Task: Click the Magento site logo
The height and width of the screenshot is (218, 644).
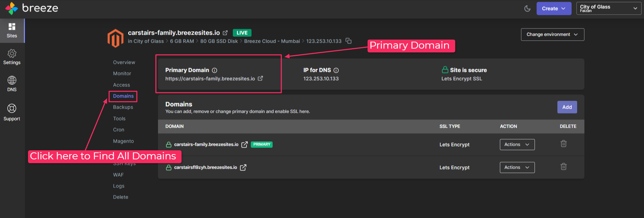Action: [x=115, y=38]
